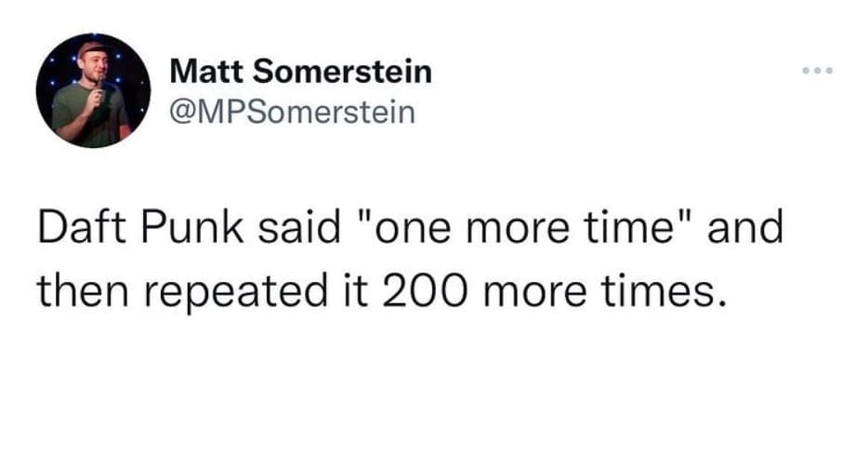Click the performer's cap in the avatar

click(x=92, y=48)
